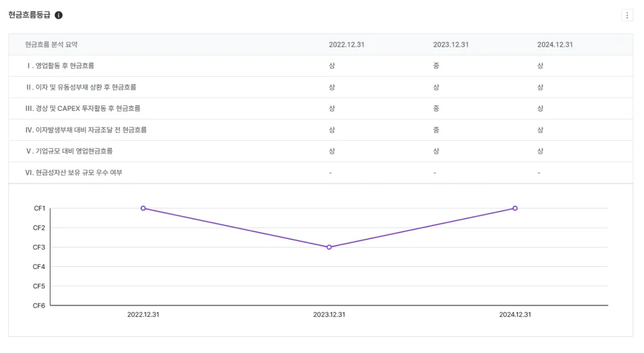Select row Ⅵ. 현금성자산 보유 규모 우수 여부
This screenshot has width=644, height=353.
click(73, 173)
